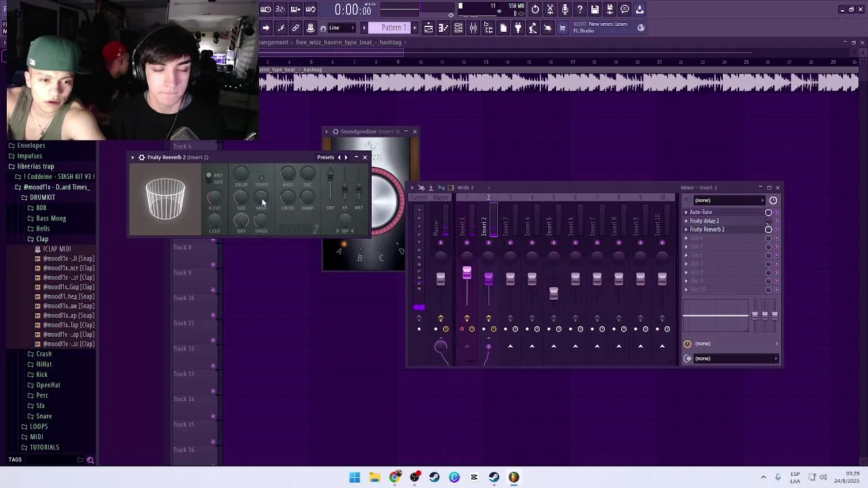Click the link icon in toolbar
This screenshot has height=488, width=868.
click(296, 28)
